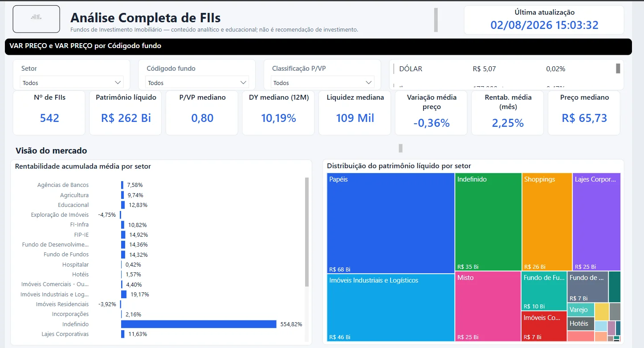Open the Classificação P/VP filter dropdown
This screenshot has height=348, width=644.
(x=322, y=82)
